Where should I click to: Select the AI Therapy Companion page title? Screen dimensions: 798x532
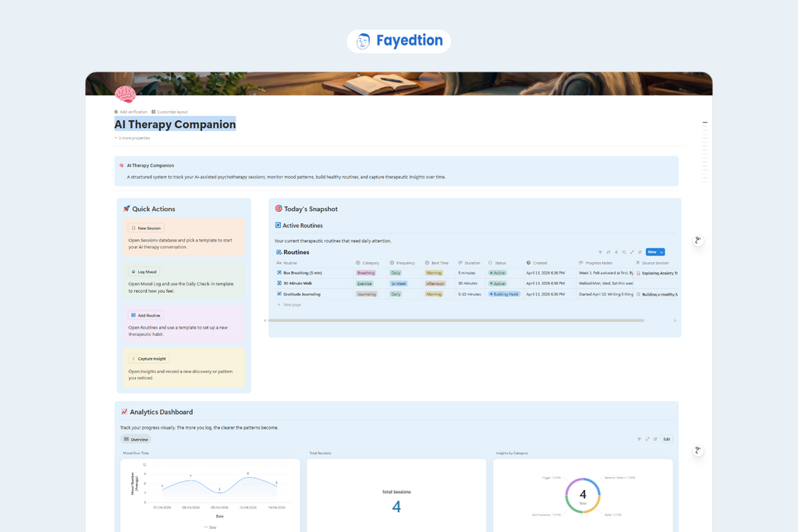[175, 124]
